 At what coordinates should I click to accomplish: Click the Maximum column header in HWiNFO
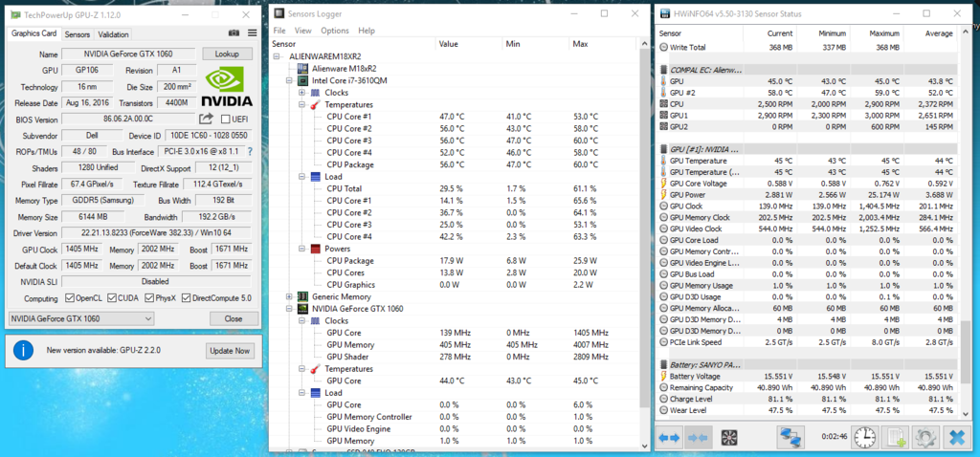[x=877, y=33]
